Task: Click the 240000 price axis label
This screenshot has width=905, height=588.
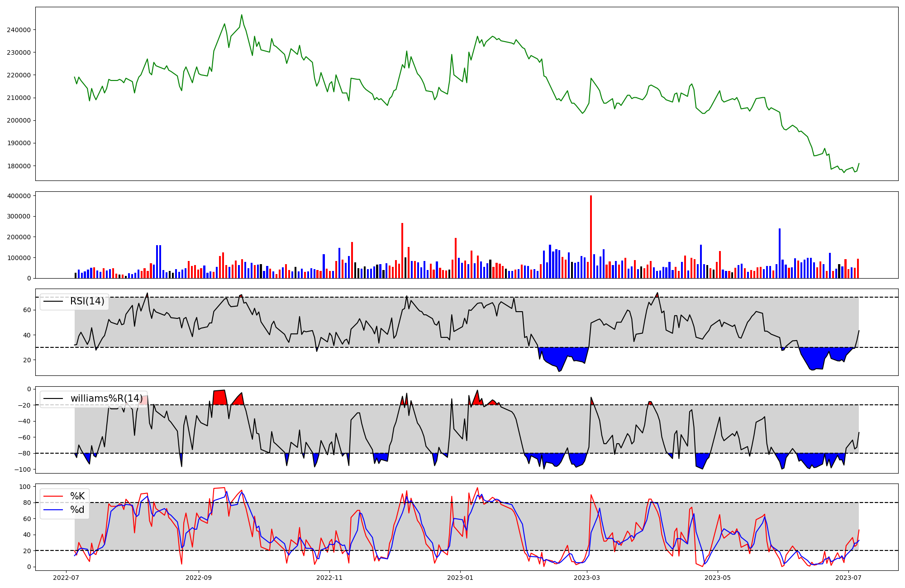Action: pos(19,30)
